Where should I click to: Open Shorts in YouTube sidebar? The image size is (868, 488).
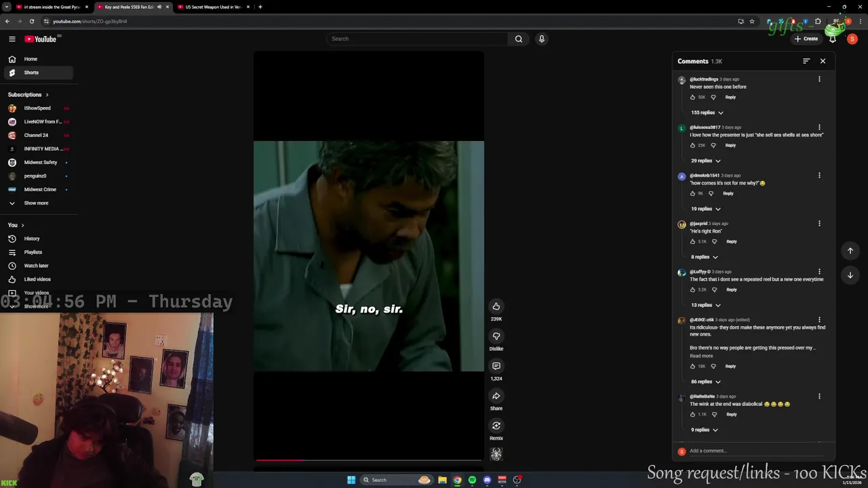[x=39, y=73]
